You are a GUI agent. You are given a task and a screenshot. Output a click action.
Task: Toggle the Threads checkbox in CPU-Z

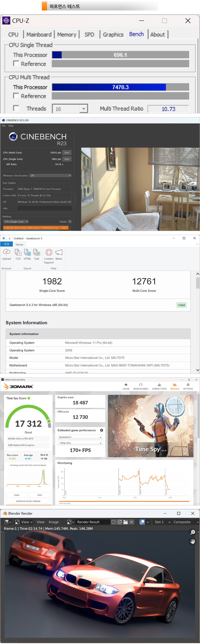point(16,108)
